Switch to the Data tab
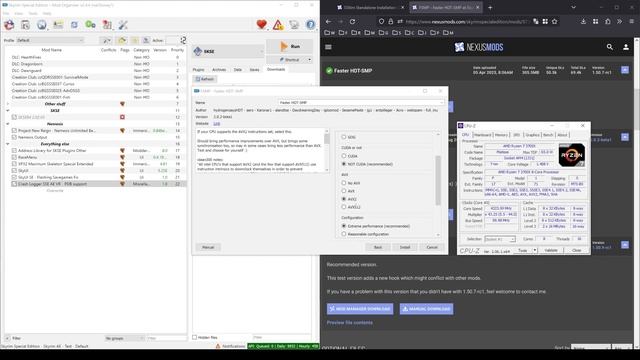Viewport: 640px width, 360px height. point(238,70)
